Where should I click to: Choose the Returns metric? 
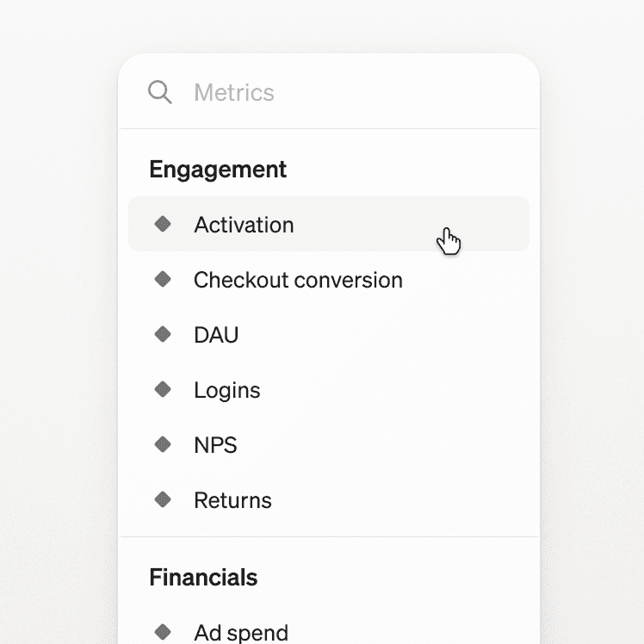232,500
